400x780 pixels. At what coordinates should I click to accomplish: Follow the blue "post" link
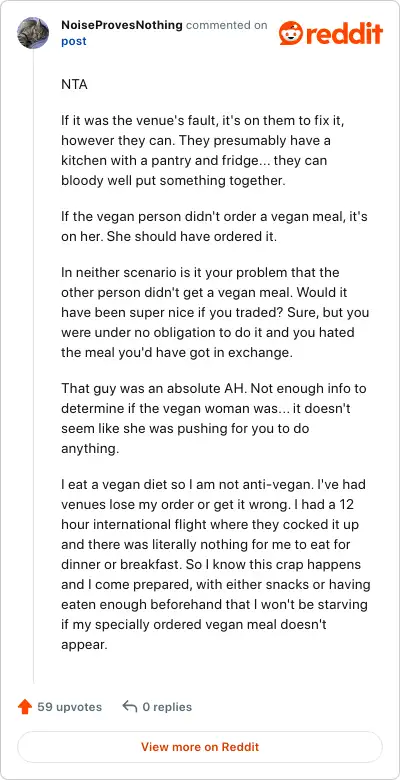[74, 41]
